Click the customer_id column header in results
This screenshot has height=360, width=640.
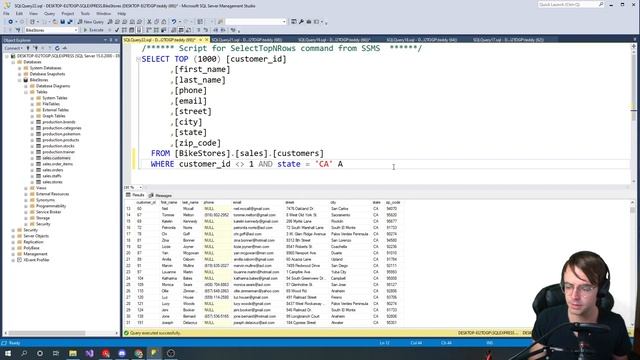146,202
